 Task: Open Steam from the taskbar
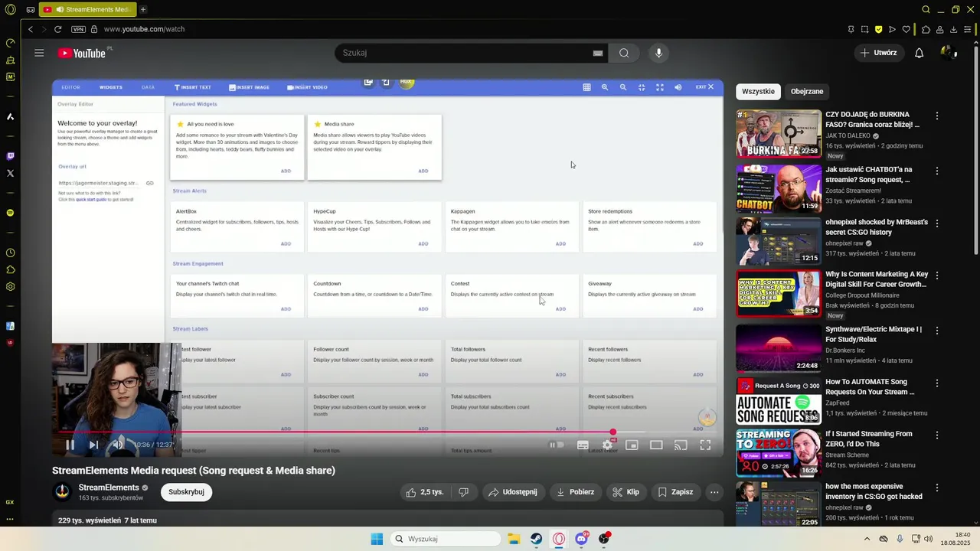click(537, 539)
